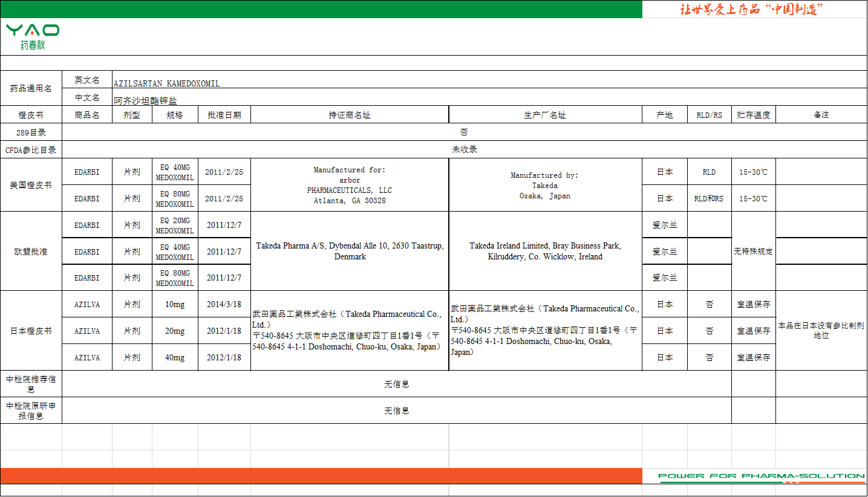Click the POWER FOR PHARMA-SOLUTION footer text
This screenshot has width=868, height=497.
click(762, 476)
